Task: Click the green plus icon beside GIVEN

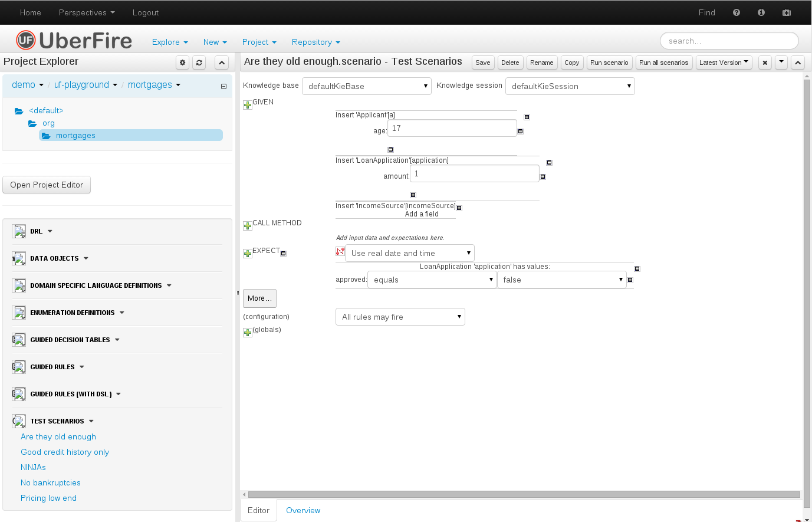Action: (248, 105)
